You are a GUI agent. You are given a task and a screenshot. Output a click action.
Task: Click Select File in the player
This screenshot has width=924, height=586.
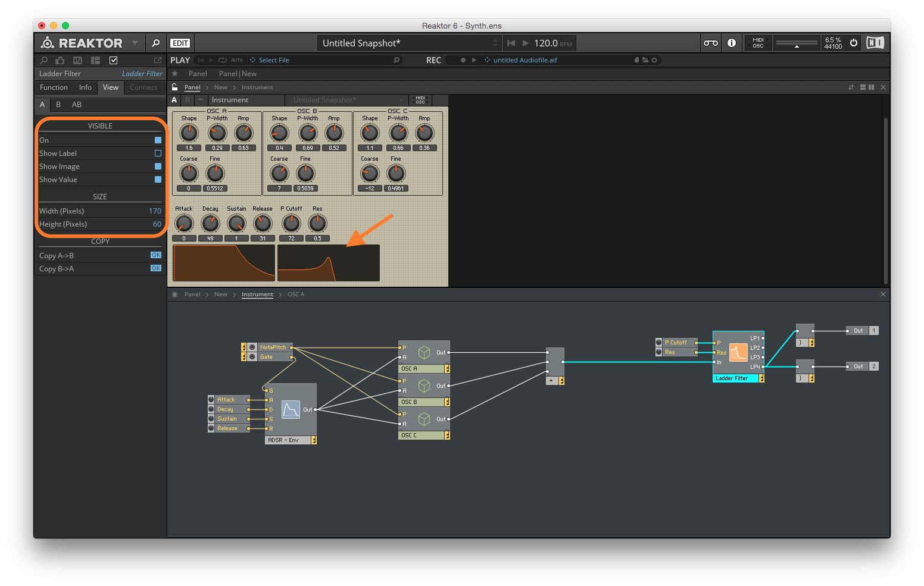[273, 60]
